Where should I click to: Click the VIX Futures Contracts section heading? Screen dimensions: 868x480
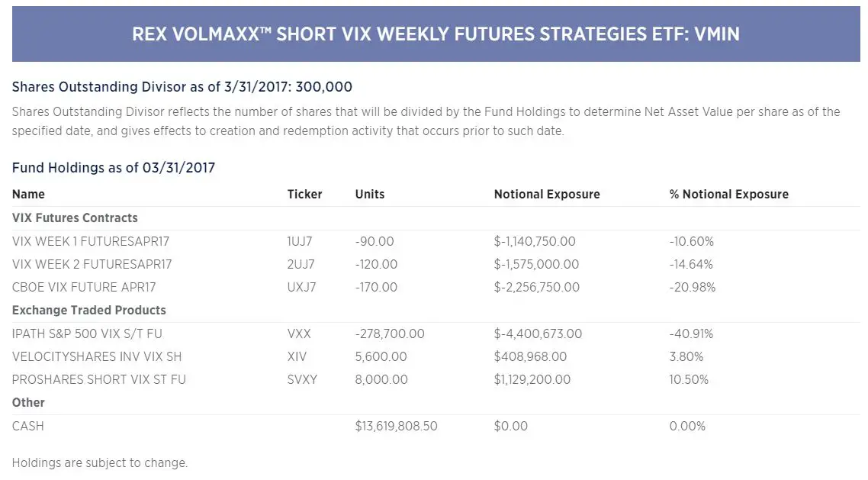[75, 218]
